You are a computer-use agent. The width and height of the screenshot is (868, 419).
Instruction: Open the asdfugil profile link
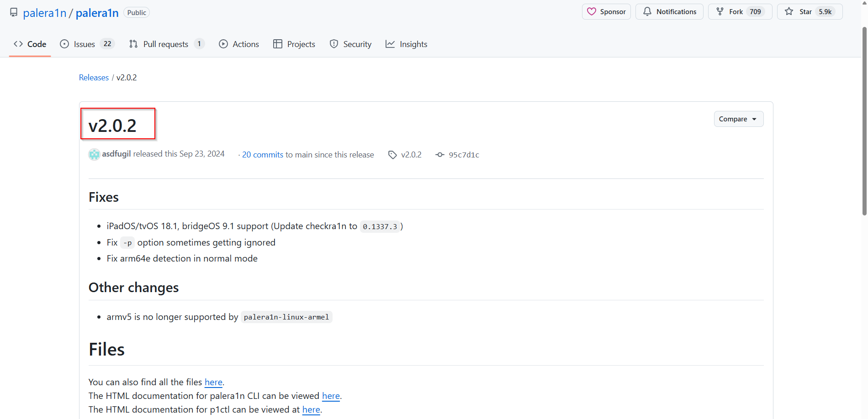[x=116, y=154]
